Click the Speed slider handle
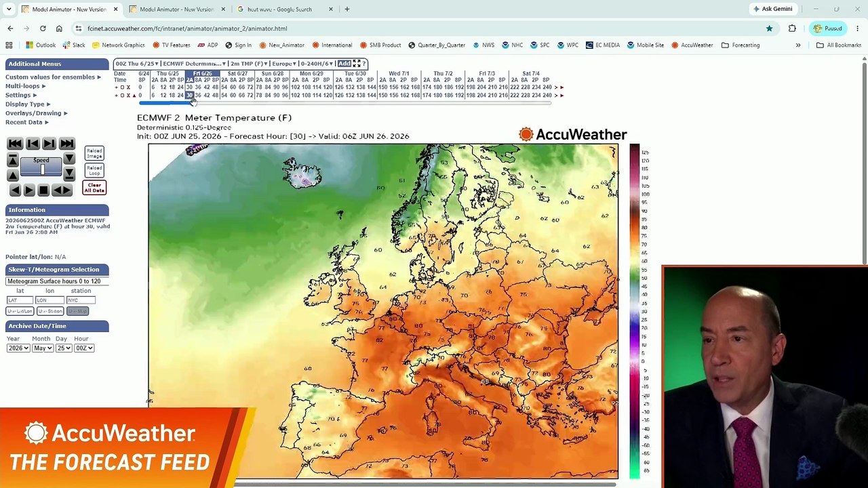Viewport: 868px width, 488px height. 43,169
